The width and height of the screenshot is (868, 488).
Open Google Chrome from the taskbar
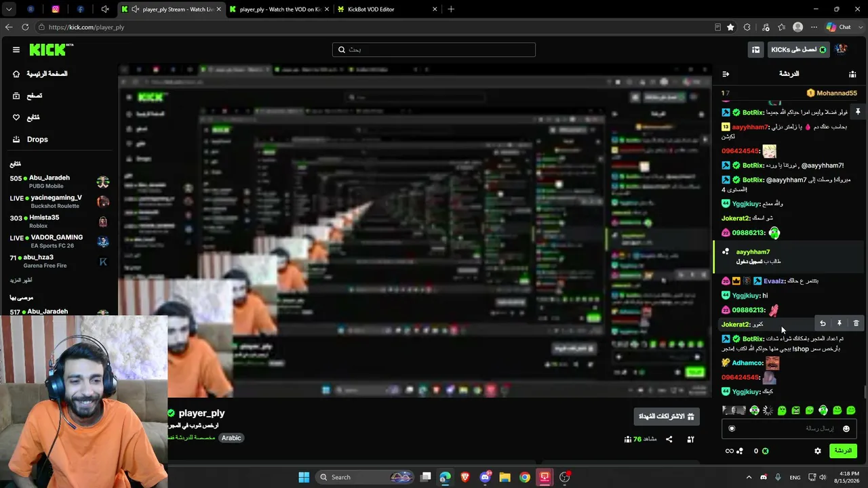pyautogui.click(x=525, y=477)
